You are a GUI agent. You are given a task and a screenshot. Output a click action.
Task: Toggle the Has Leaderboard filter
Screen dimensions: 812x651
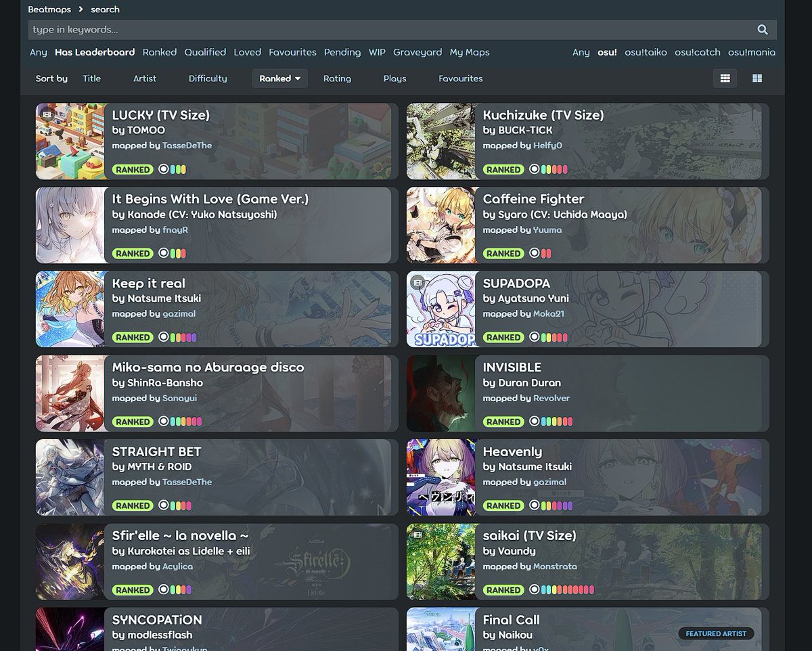[x=95, y=52]
